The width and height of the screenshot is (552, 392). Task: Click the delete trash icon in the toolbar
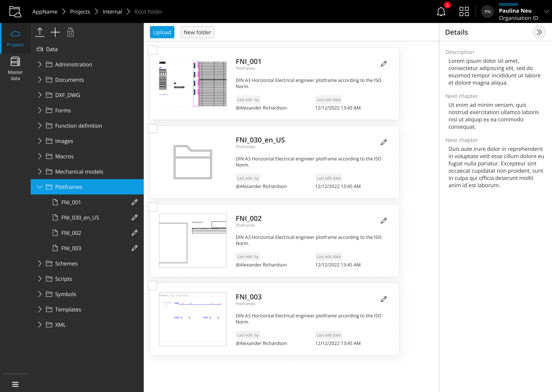click(x=70, y=32)
